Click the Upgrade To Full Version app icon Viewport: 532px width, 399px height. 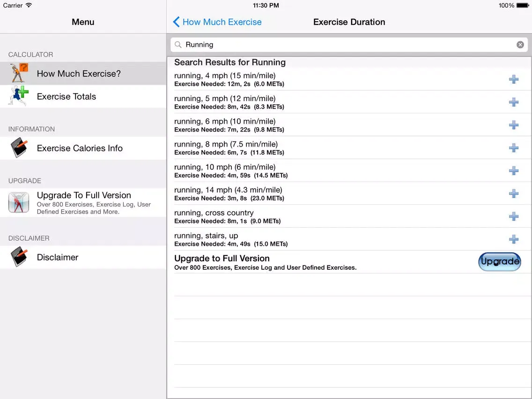[x=19, y=202]
